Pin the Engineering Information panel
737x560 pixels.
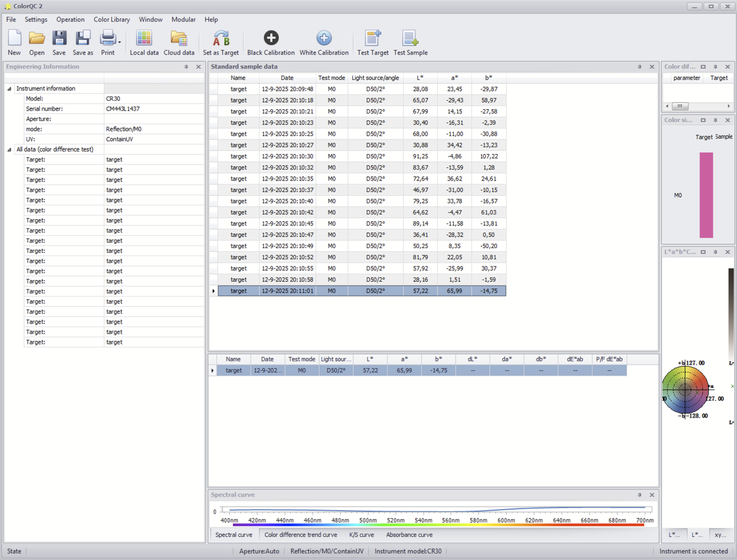pos(187,67)
